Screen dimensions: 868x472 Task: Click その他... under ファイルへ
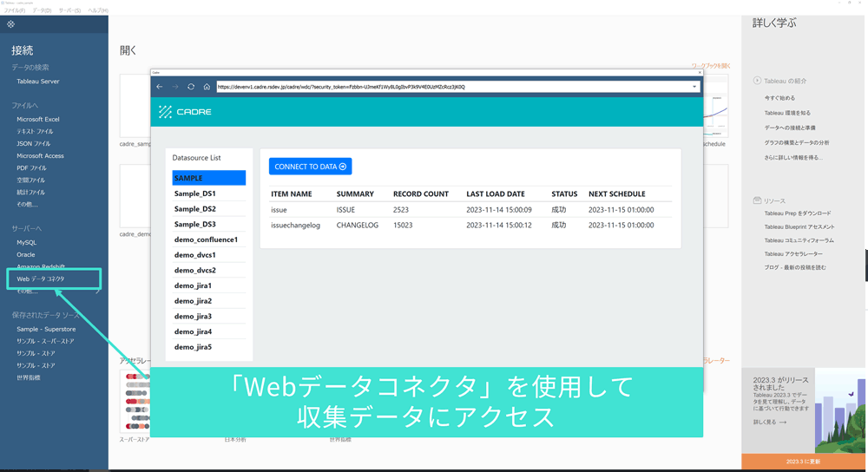point(27,204)
